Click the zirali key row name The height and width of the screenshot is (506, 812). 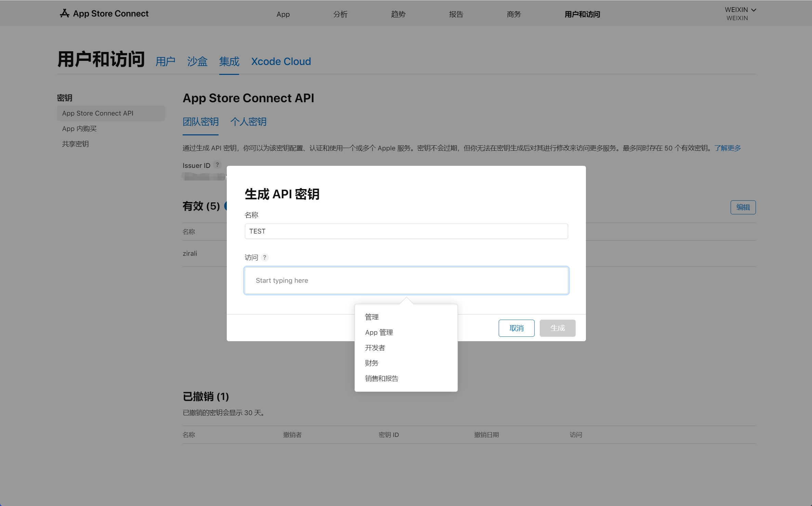(x=190, y=253)
